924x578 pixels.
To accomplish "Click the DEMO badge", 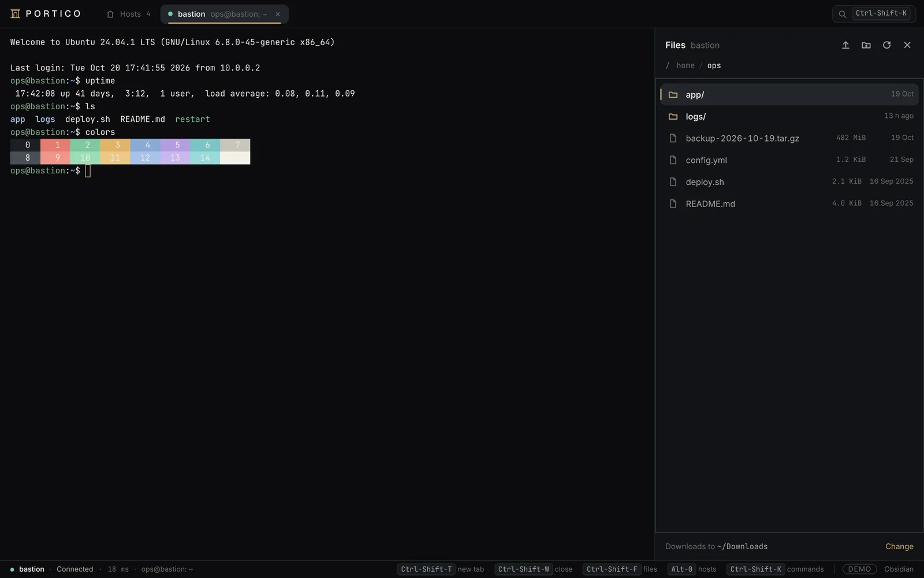I will click(x=859, y=569).
